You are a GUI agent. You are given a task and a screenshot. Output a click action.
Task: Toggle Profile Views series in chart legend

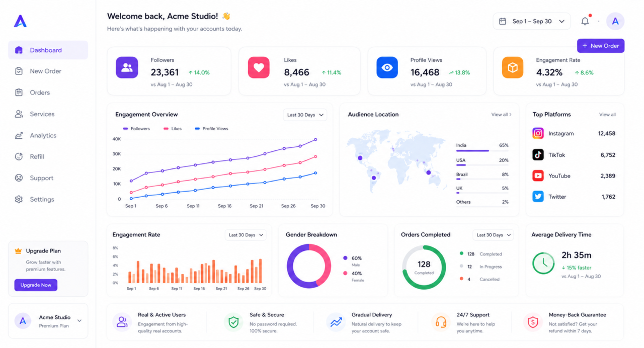(211, 129)
